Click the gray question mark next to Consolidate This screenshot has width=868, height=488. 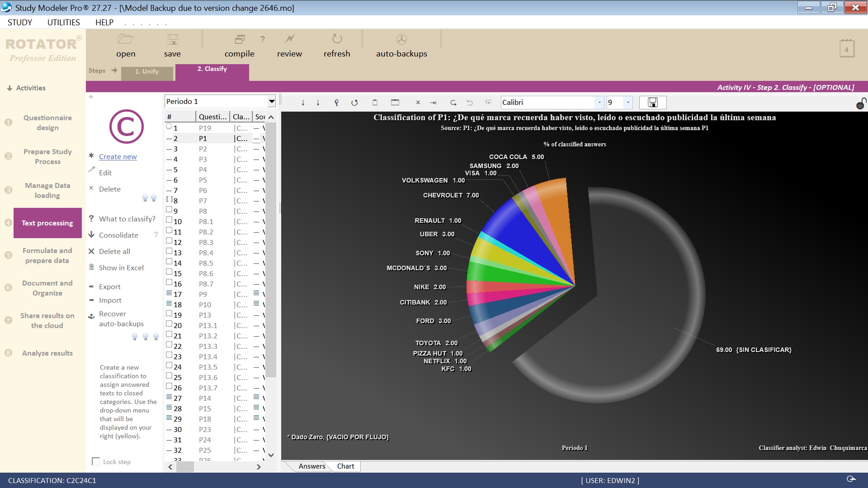tap(156, 235)
